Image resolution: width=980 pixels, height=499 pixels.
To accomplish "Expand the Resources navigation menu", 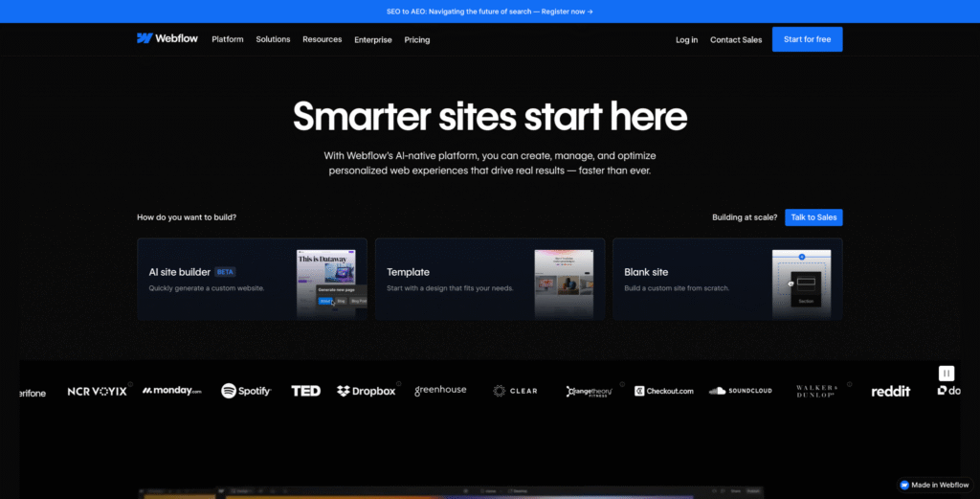I will coord(322,39).
